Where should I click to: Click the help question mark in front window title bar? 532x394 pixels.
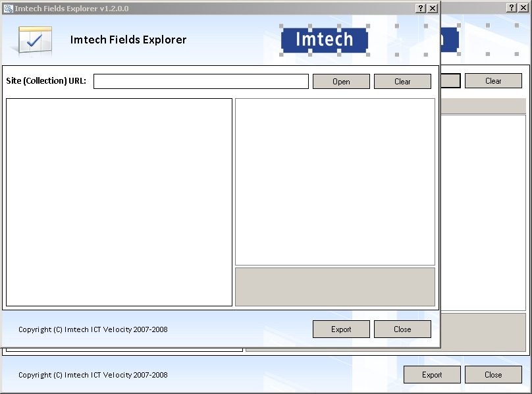[421, 9]
